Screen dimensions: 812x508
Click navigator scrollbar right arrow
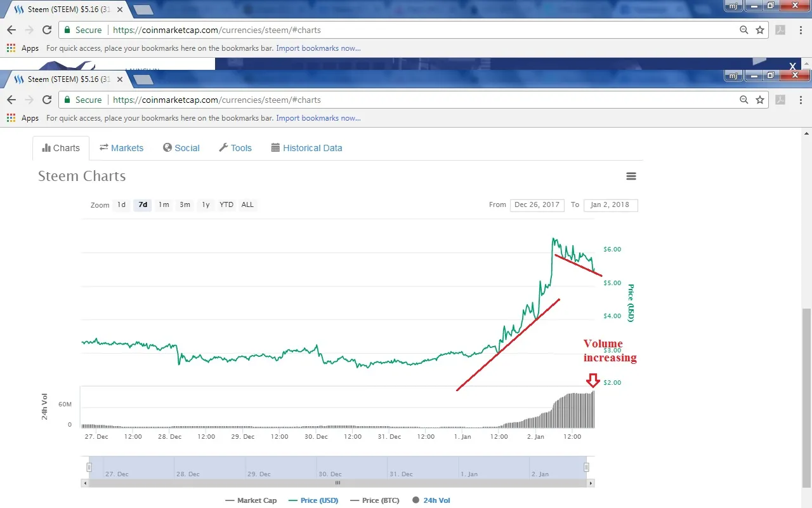[x=591, y=483]
